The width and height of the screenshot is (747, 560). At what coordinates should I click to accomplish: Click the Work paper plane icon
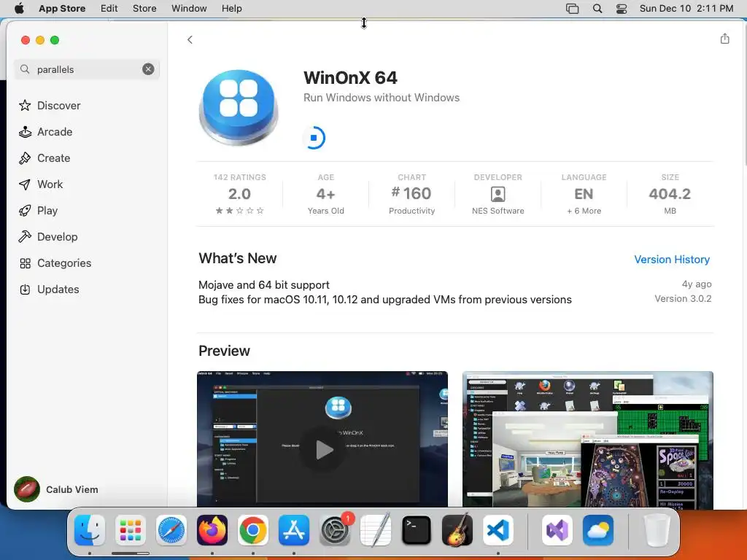point(25,184)
